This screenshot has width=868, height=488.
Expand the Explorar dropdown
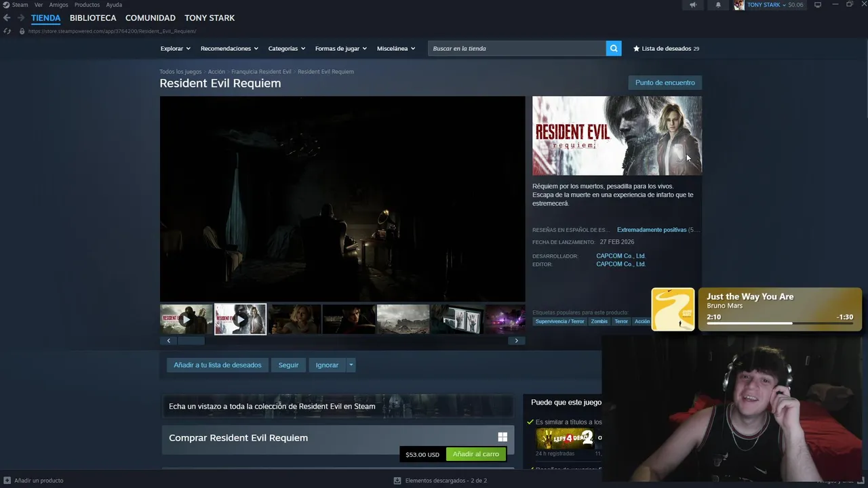[x=176, y=49]
